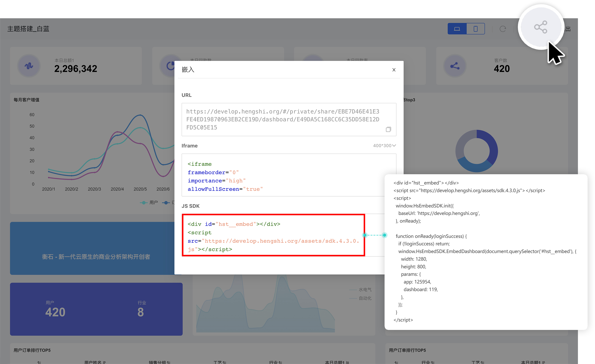The image size is (595, 364).
Task: Click the Iframe code box
Action: pyautogui.click(x=289, y=175)
